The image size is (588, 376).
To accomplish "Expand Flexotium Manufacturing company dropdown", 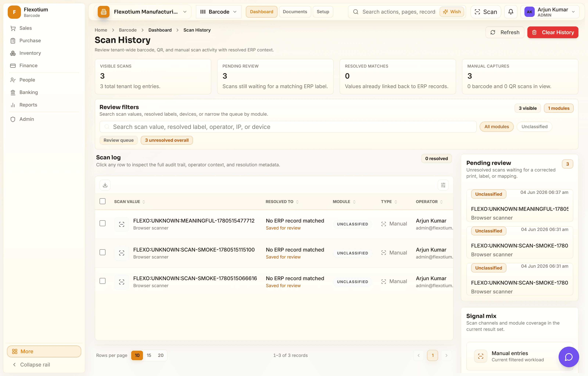I will click(x=142, y=12).
